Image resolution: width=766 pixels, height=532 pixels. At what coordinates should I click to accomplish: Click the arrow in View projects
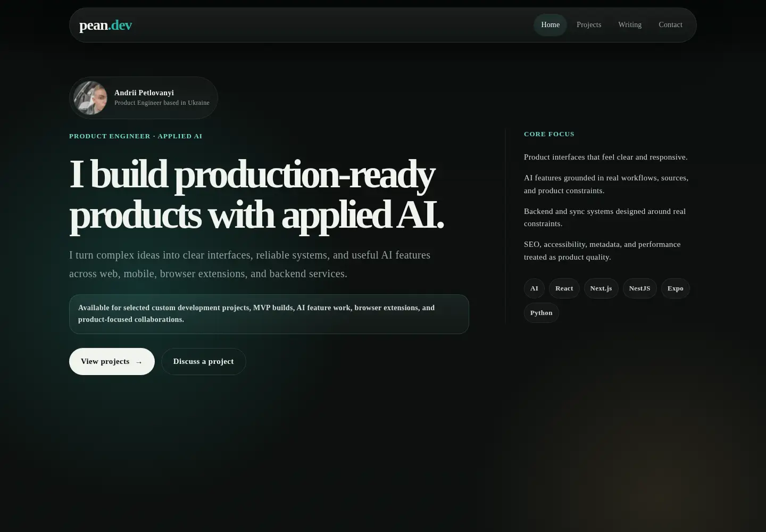click(139, 362)
